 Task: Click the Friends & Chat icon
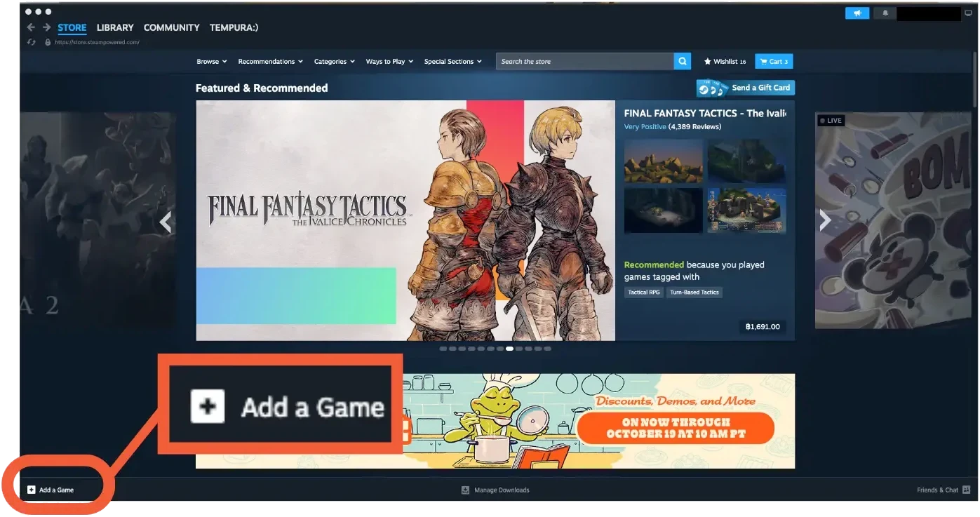click(x=967, y=490)
